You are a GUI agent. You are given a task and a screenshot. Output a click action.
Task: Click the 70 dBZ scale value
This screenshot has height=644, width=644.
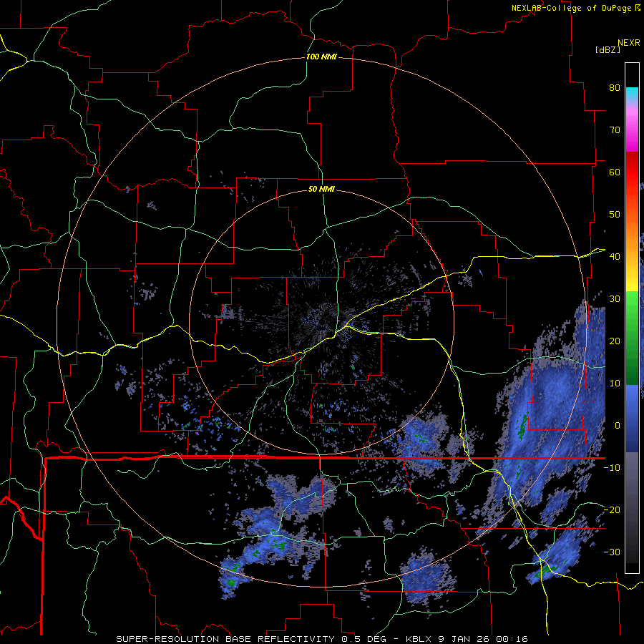[x=615, y=130]
